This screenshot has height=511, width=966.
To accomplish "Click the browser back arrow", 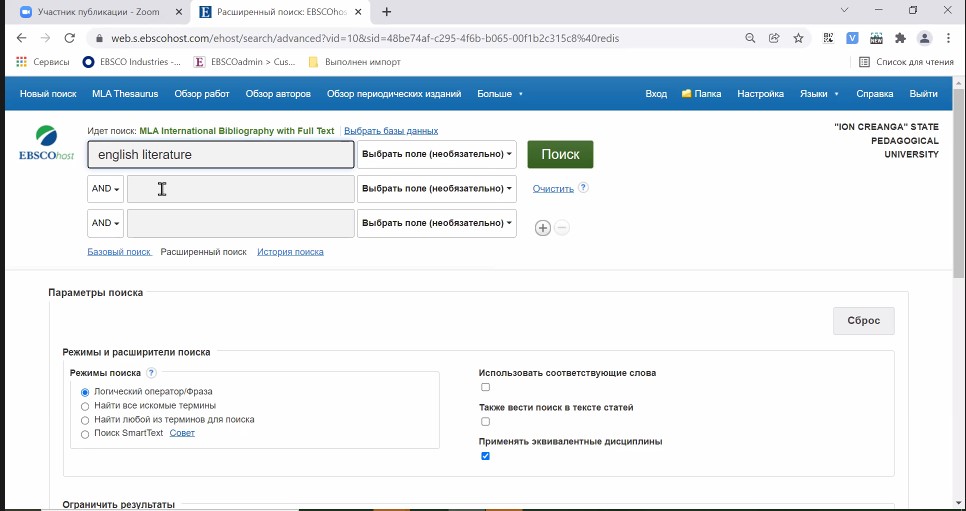I will pyautogui.click(x=22, y=38).
